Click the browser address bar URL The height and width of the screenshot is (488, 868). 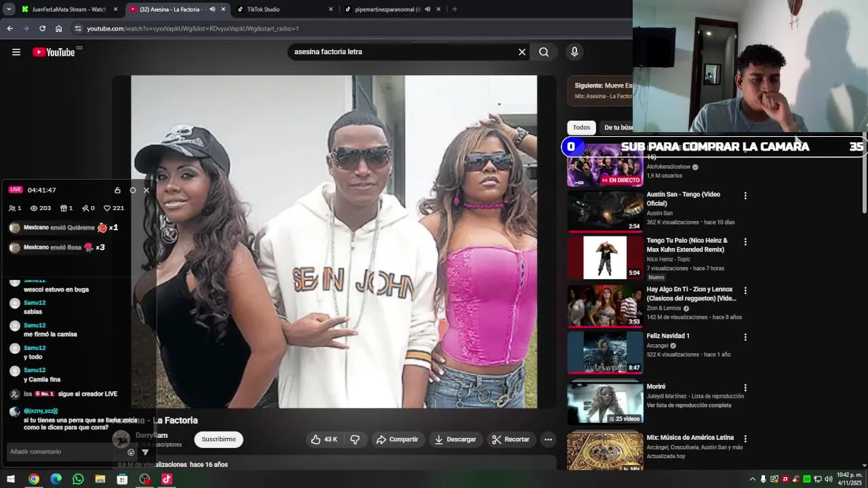tap(193, 28)
